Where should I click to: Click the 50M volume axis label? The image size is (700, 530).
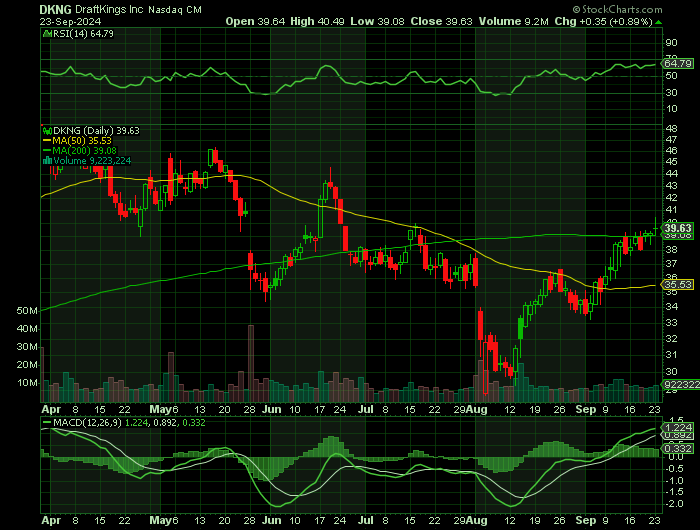click(27, 311)
